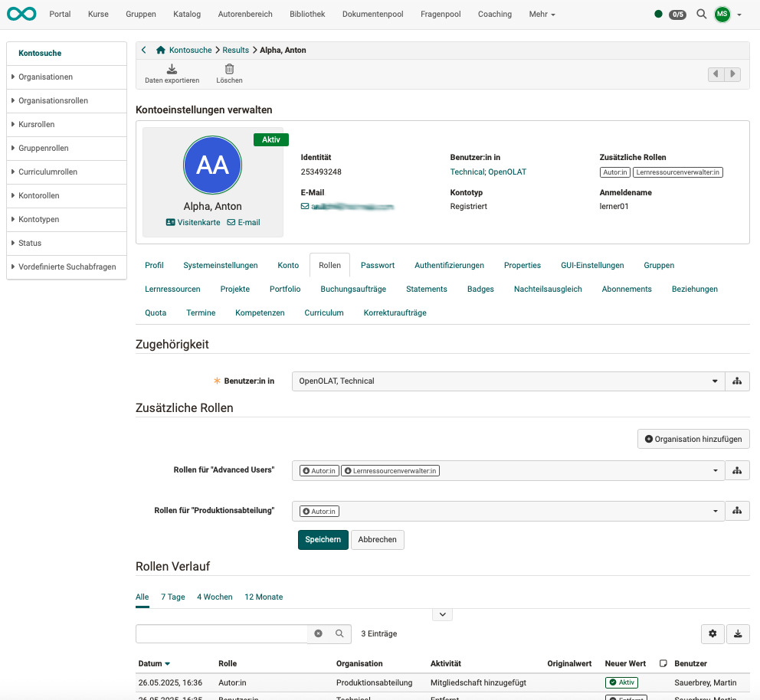This screenshot has height=700, width=760.
Task: Clear the role history search field
Action: 319,633
